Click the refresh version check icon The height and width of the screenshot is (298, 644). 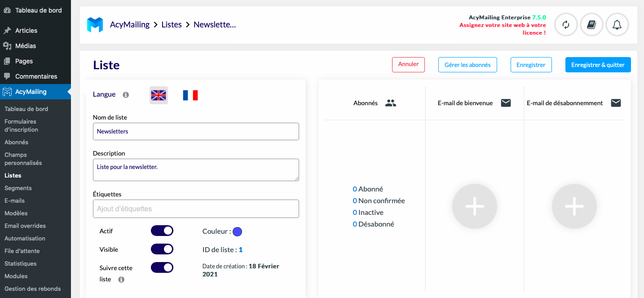566,25
